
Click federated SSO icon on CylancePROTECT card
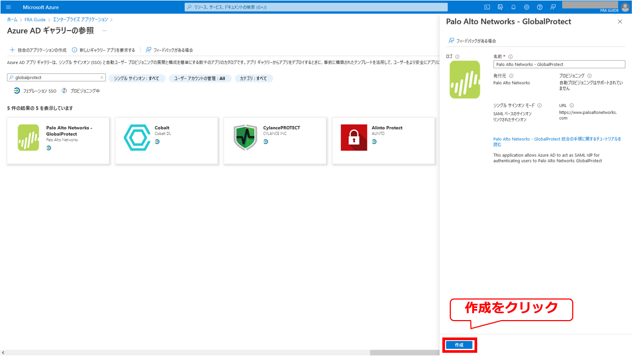point(266,141)
